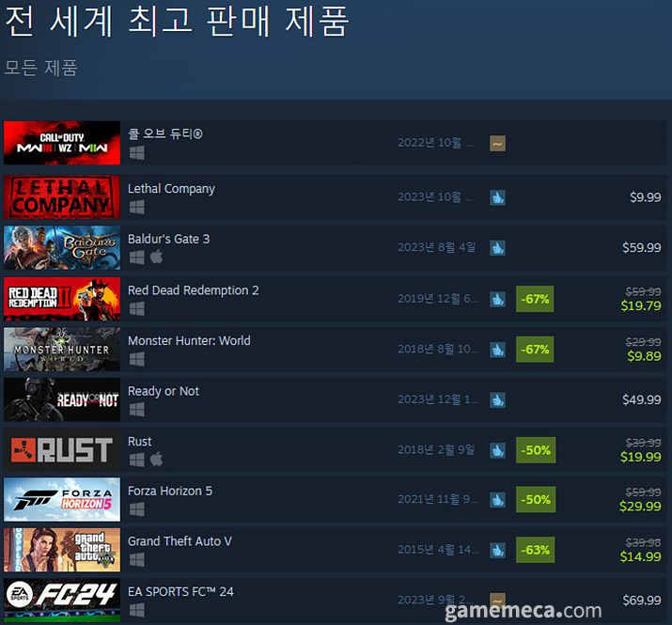Click Rust's Apple macOS platform icon

coord(156,459)
